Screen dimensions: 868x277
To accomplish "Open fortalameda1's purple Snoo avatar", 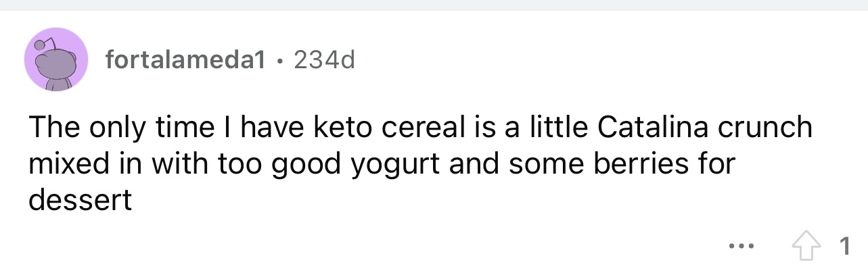I will 57,59.
